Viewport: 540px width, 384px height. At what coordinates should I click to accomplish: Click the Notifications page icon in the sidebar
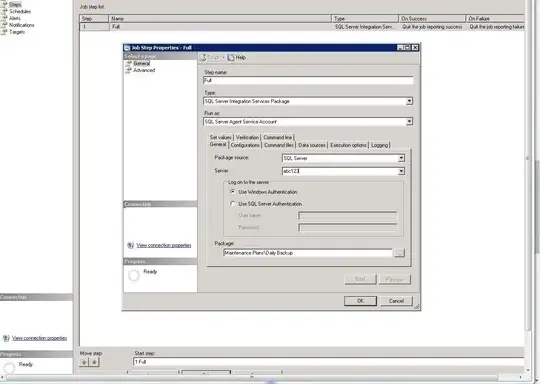[x=4, y=25]
